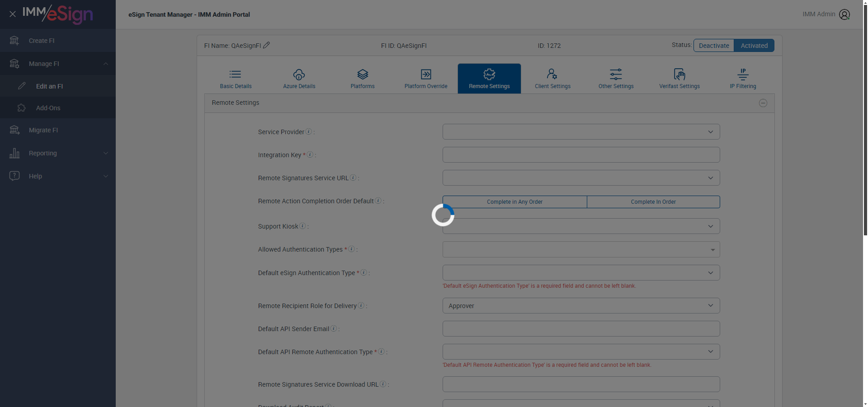Click the Deactivate status button

coord(714,46)
